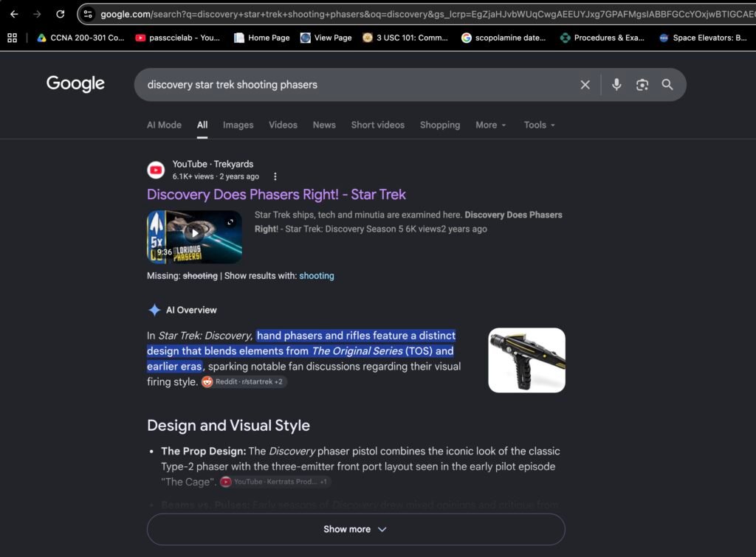Submit search with the magnifier icon
Screen dimensions: 756x557
tap(667, 85)
